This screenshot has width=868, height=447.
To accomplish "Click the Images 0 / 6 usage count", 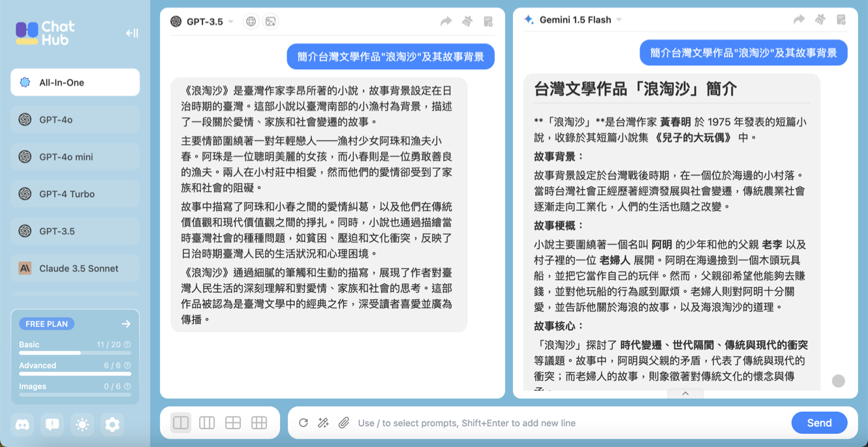I will (x=112, y=386).
